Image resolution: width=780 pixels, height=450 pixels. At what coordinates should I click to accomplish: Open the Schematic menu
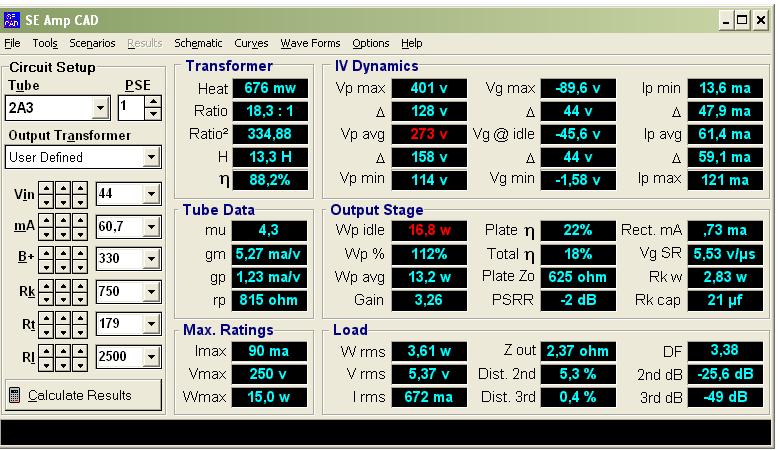pos(198,44)
